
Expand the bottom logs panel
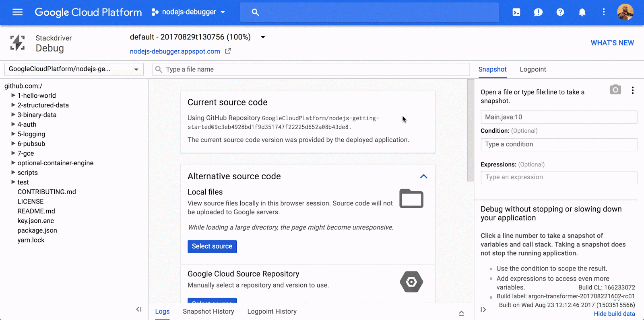tap(462, 313)
